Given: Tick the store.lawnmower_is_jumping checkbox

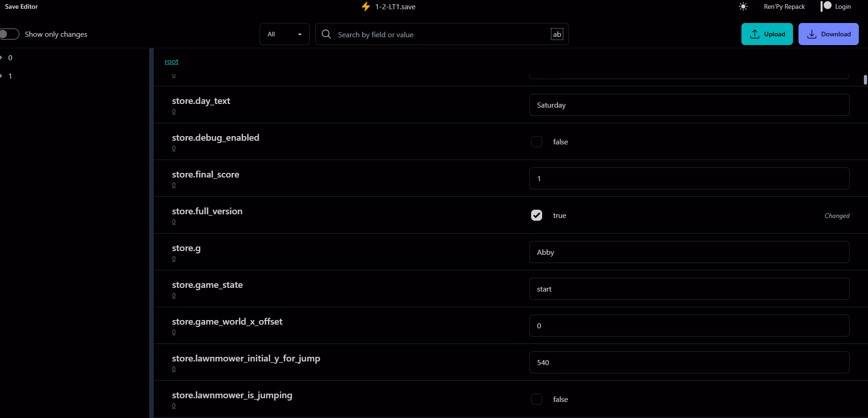Looking at the screenshot, I should (537, 399).
